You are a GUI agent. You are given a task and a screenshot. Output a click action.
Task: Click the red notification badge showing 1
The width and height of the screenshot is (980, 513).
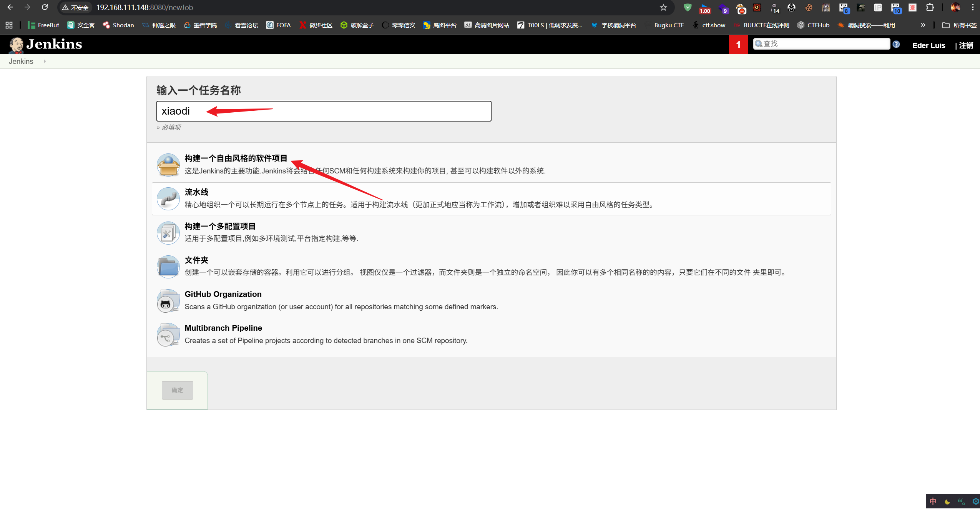738,45
